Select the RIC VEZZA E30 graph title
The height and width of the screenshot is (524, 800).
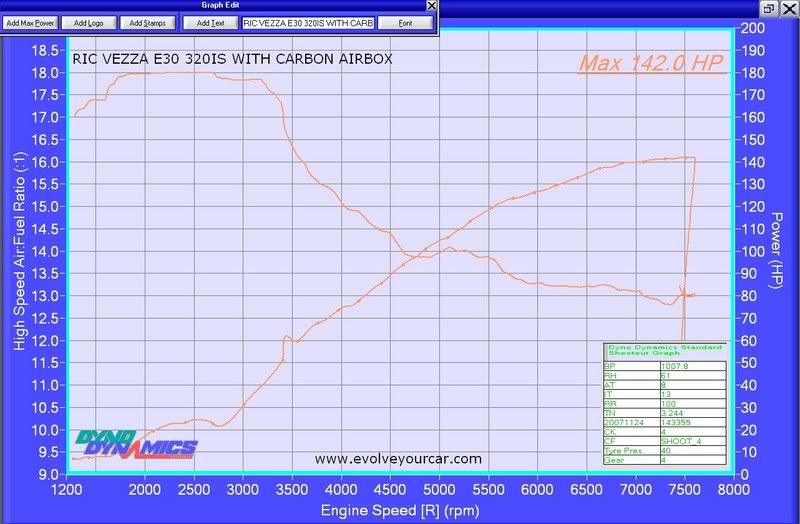pos(233,59)
